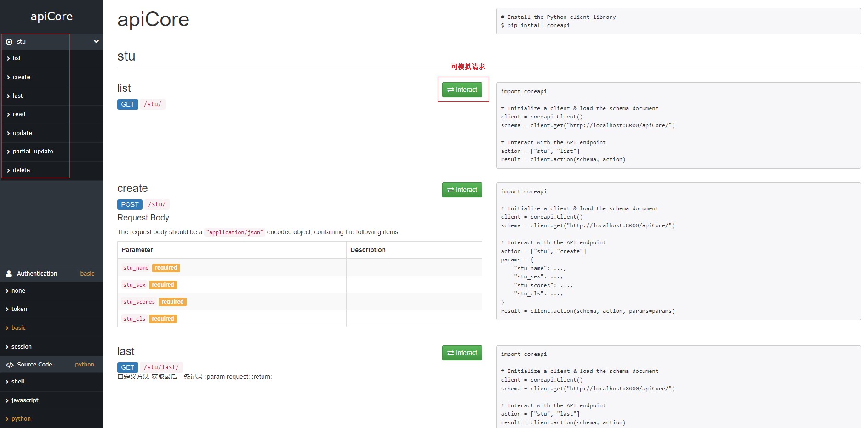This screenshot has width=868, height=428.
Task: Choose none authentication option
Action: 18,291
